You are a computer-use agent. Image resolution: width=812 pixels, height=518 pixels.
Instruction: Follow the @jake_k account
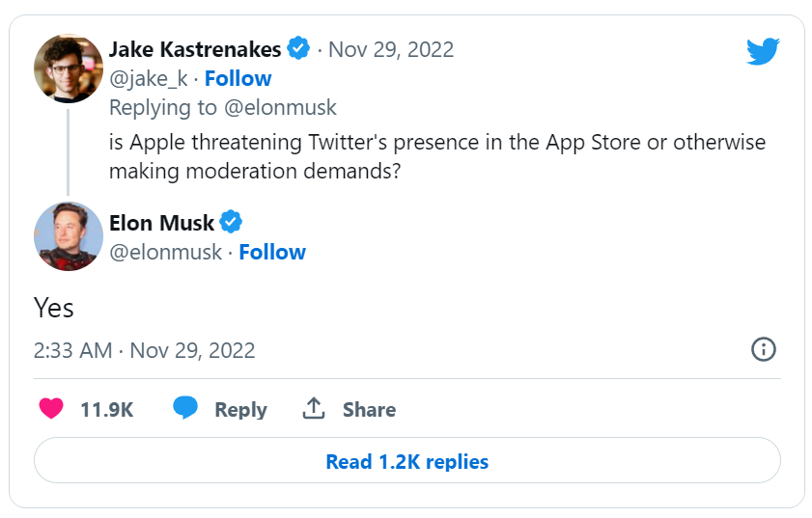pos(238,78)
